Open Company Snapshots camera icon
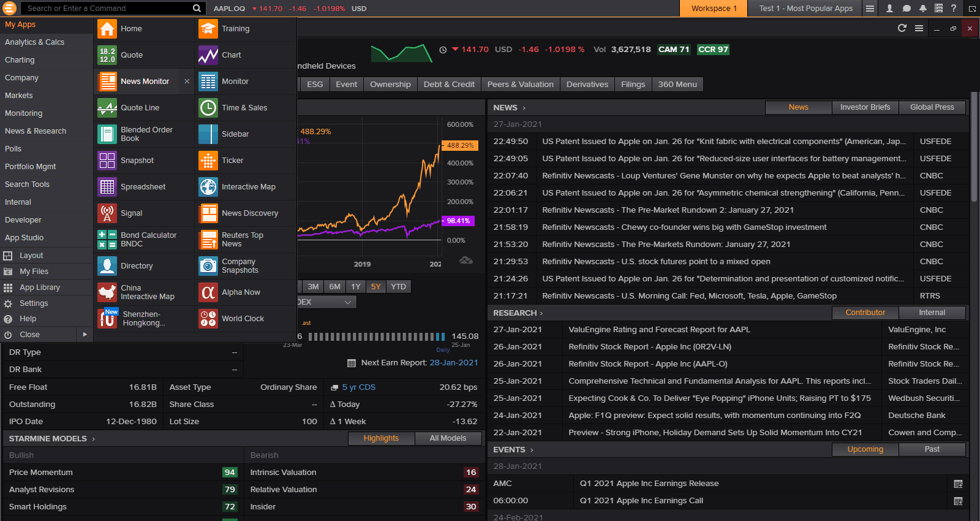Viewport: 980px width, 521px height. (x=208, y=266)
